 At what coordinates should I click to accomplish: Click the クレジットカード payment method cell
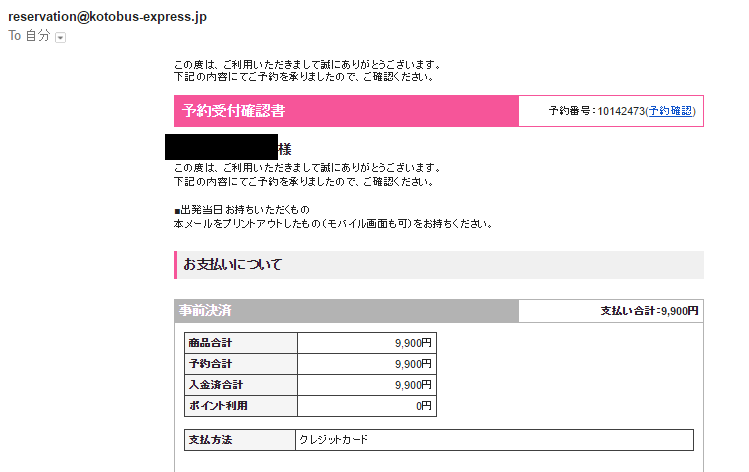pyautogui.click(x=494, y=440)
